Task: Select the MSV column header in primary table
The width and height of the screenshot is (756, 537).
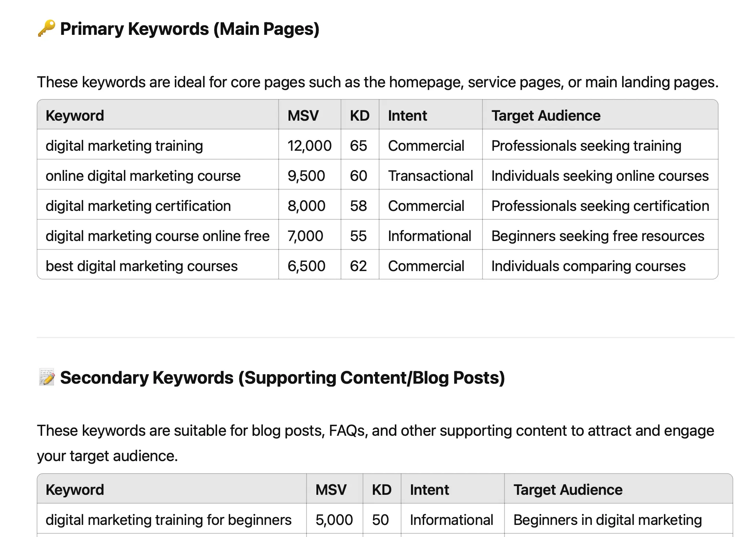Action: point(303,116)
